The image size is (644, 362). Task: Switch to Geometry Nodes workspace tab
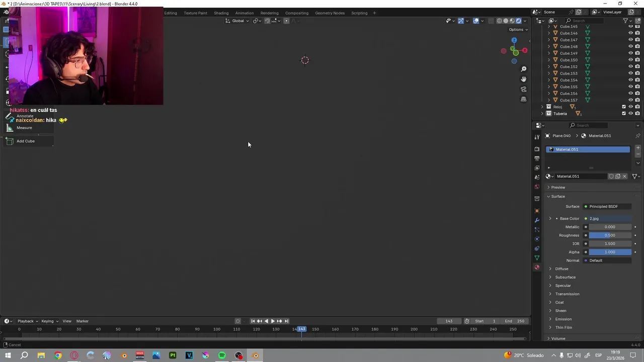pyautogui.click(x=330, y=13)
